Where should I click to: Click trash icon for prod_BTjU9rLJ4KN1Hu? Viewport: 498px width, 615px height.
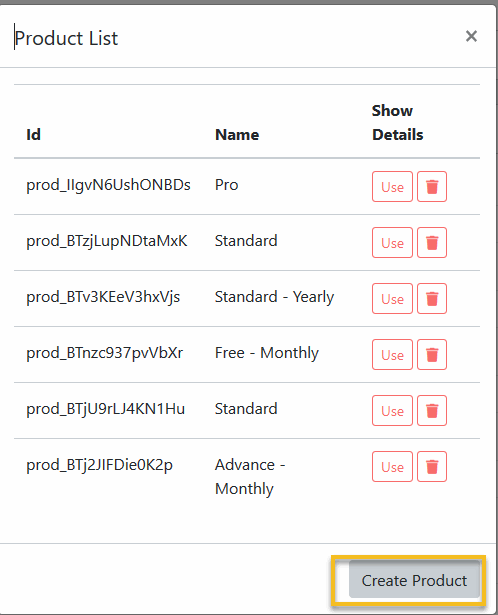pos(432,411)
